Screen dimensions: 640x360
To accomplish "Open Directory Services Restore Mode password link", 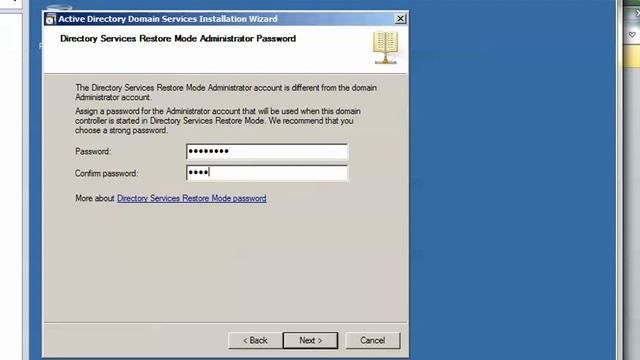I will (191, 198).
